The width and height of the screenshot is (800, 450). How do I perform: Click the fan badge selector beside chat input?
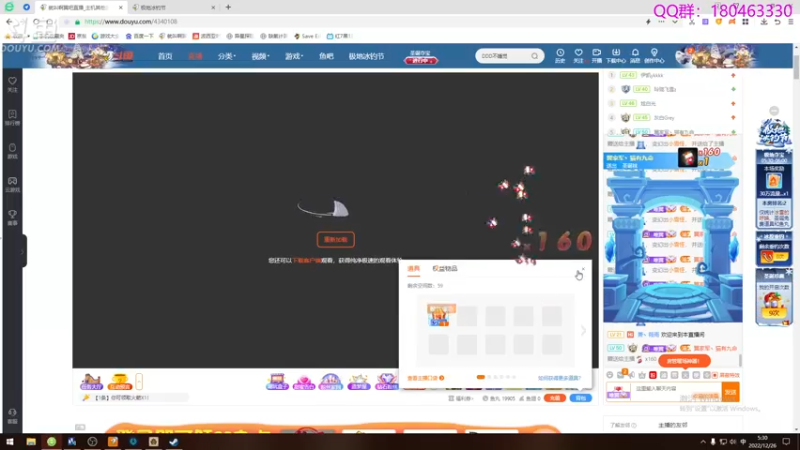618,392
